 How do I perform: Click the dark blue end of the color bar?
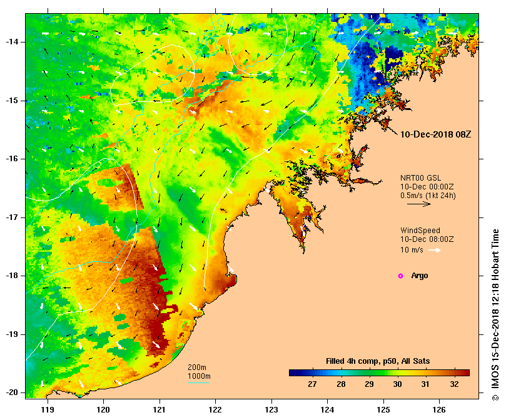coord(293,373)
